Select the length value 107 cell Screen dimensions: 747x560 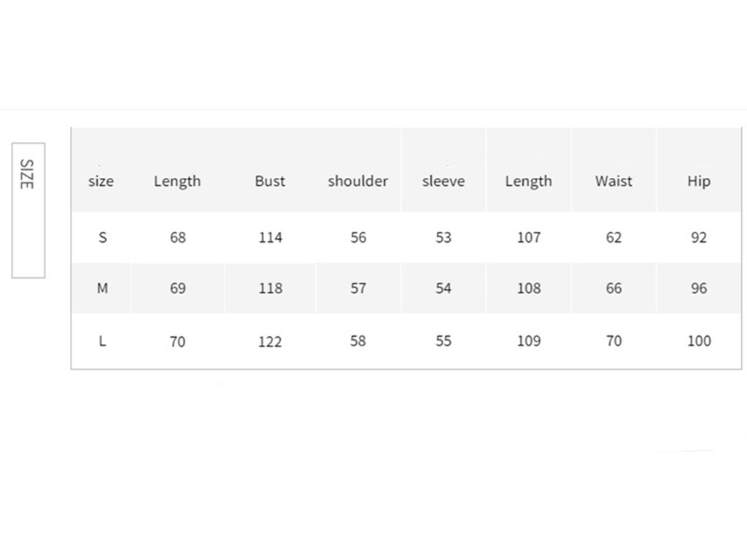click(x=529, y=237)
